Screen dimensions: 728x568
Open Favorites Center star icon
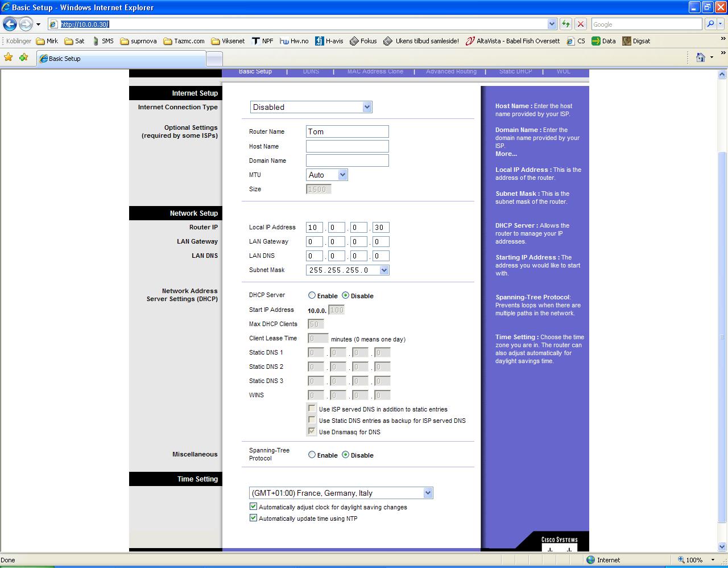pyautogui.click(x=9, y=57)
